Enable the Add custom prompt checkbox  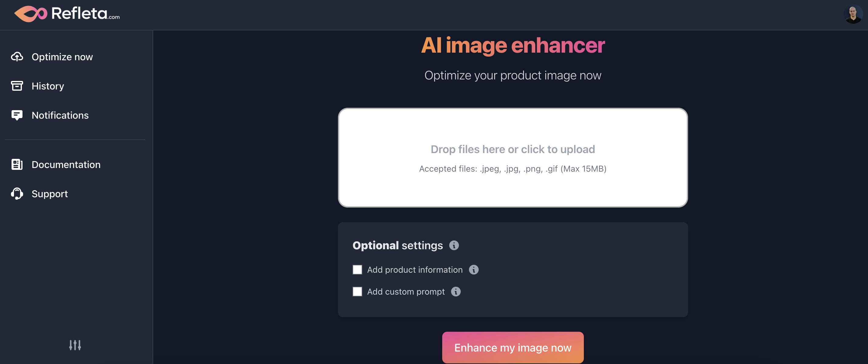(357, 292)
